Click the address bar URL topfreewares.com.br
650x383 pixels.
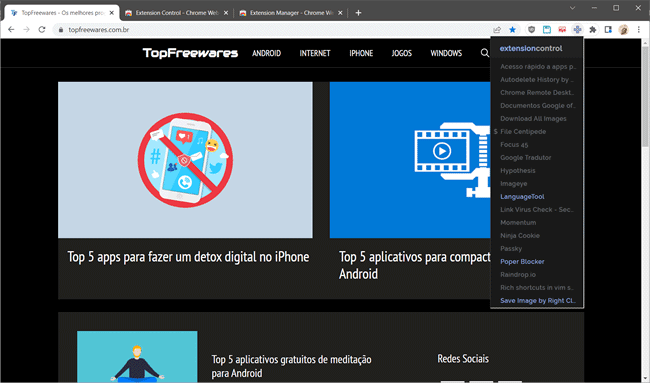click(x=99, y=30)
